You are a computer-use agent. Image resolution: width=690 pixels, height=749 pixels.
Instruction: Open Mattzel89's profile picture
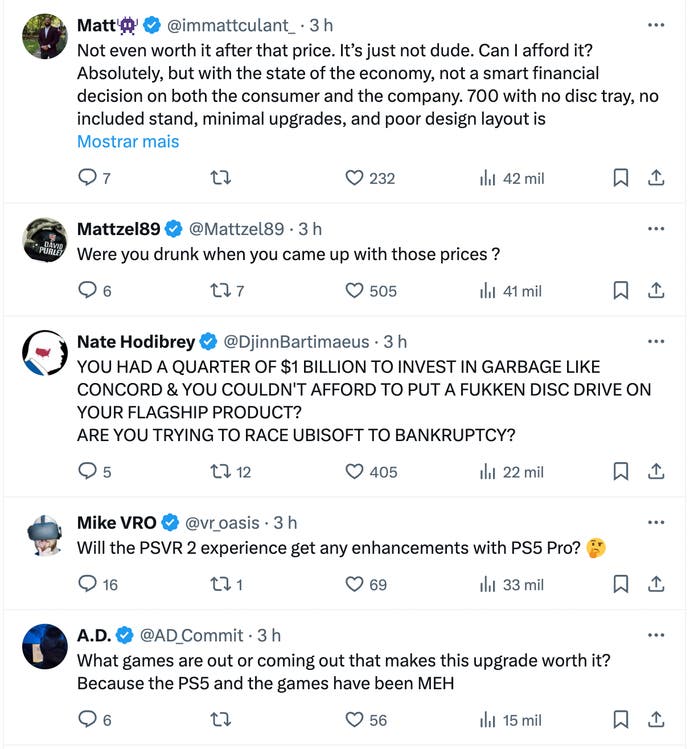(x=45, y=240)
